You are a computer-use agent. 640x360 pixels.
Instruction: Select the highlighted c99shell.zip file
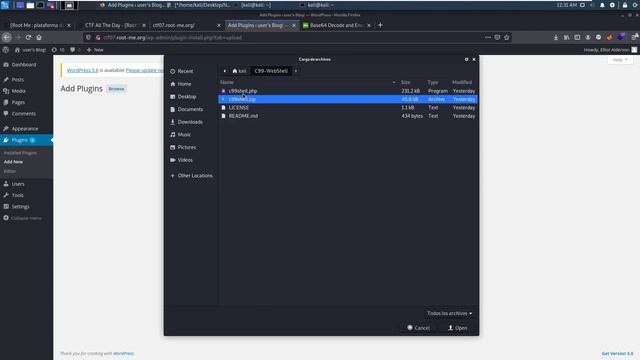[x=348, y=99]
